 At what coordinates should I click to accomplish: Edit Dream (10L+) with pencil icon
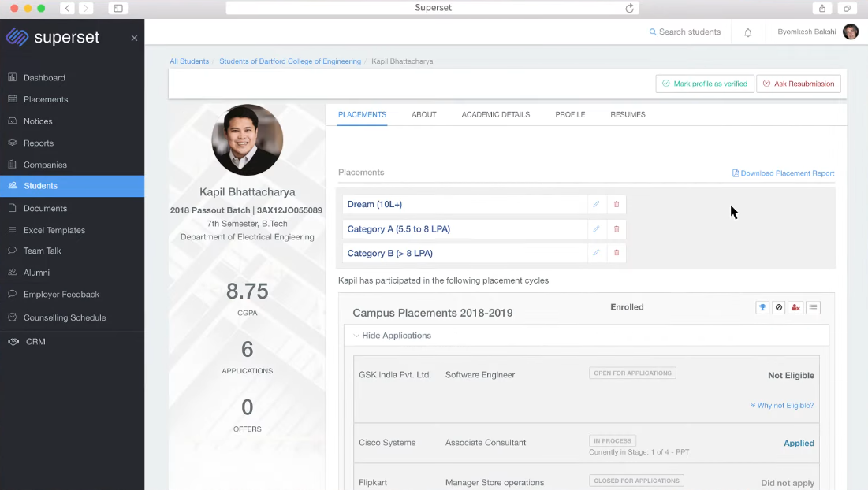596,204
